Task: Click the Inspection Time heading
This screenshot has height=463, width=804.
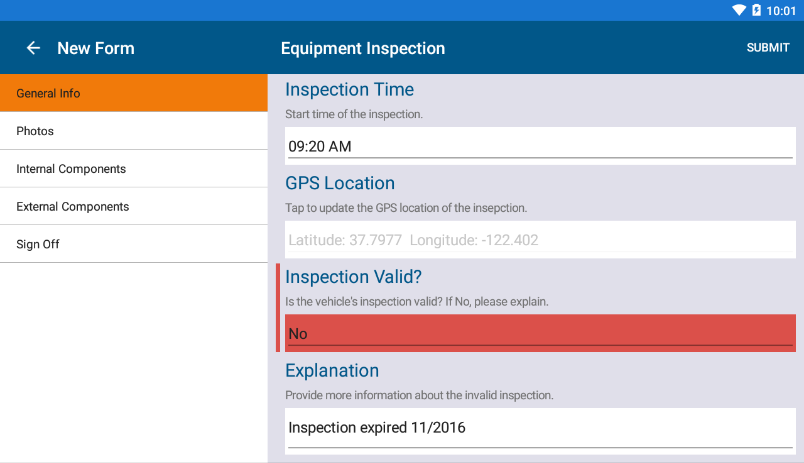Action: tap(349, 90)
